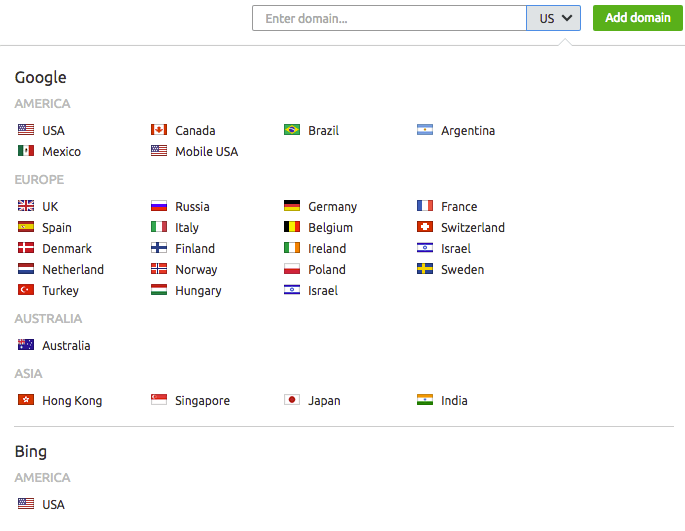The width and height of the screenshot is (685, 531).
Task: Select Ireland database
Action: (x=327, y=249)
